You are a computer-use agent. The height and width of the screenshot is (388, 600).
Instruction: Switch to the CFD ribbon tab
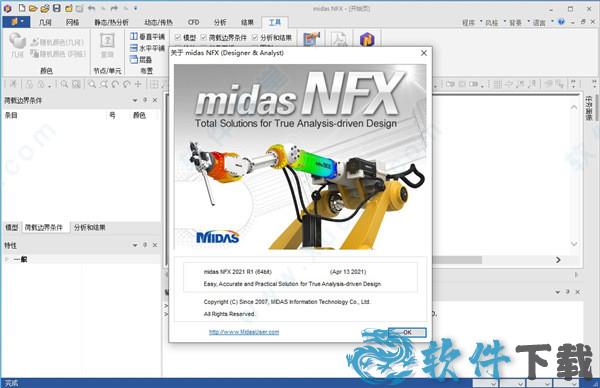point(193,22)
